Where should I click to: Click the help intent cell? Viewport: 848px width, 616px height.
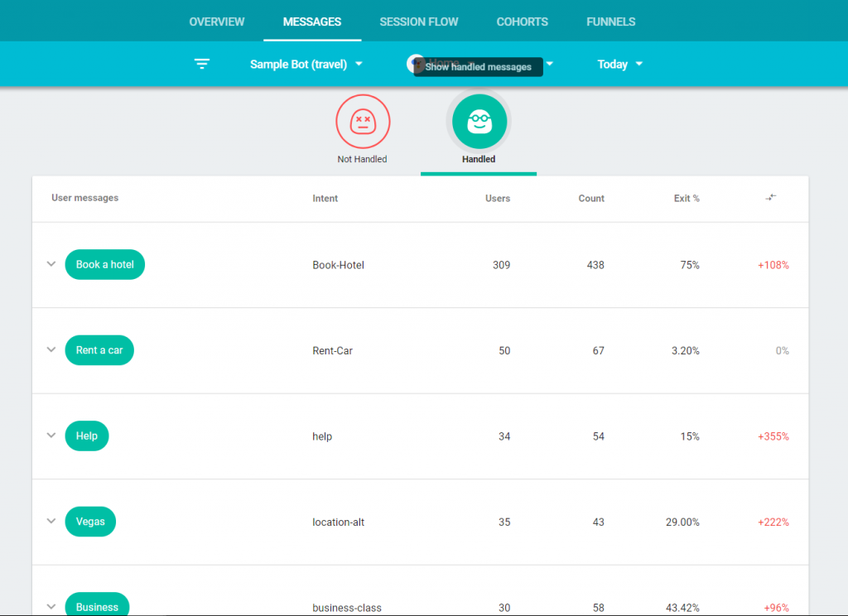pos(322,436)
